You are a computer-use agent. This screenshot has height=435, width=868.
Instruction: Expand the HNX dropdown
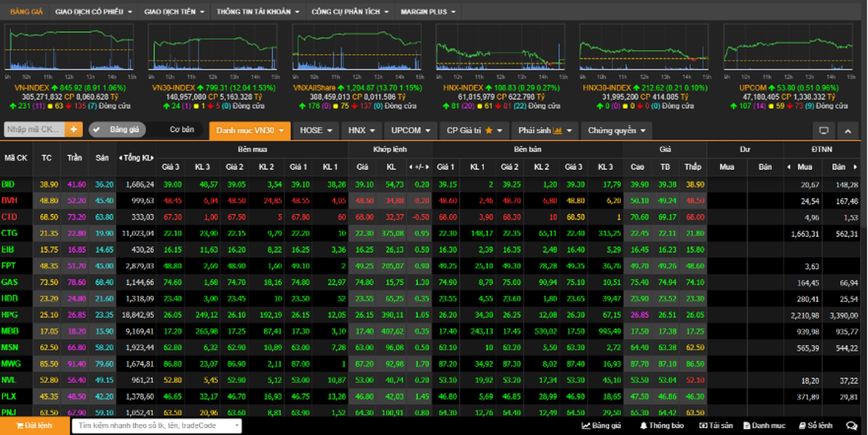pyautogui.click(x=361, y=131)
